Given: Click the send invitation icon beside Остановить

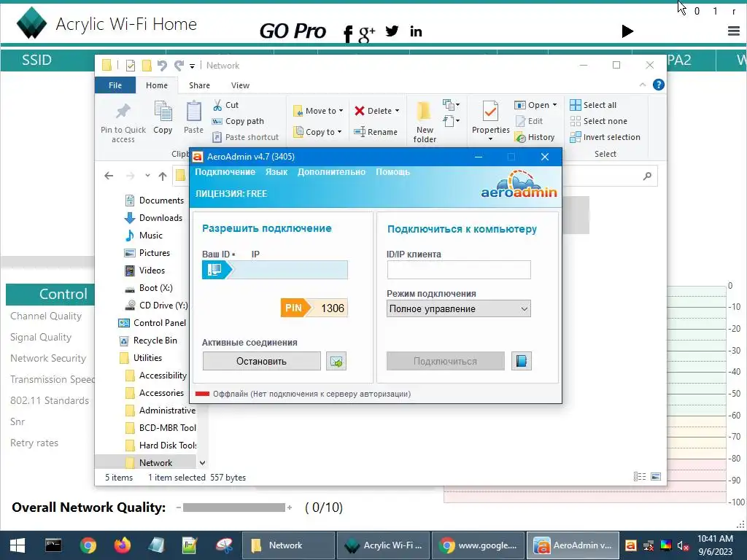Looking at the screenshot, I should tap(336, 361).
